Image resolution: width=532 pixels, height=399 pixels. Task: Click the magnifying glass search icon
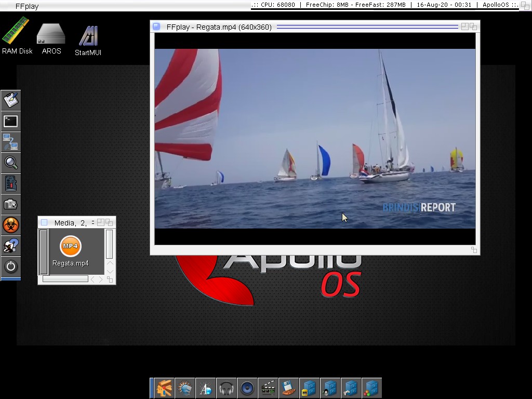pyautogui.click(x=10, y=163)
